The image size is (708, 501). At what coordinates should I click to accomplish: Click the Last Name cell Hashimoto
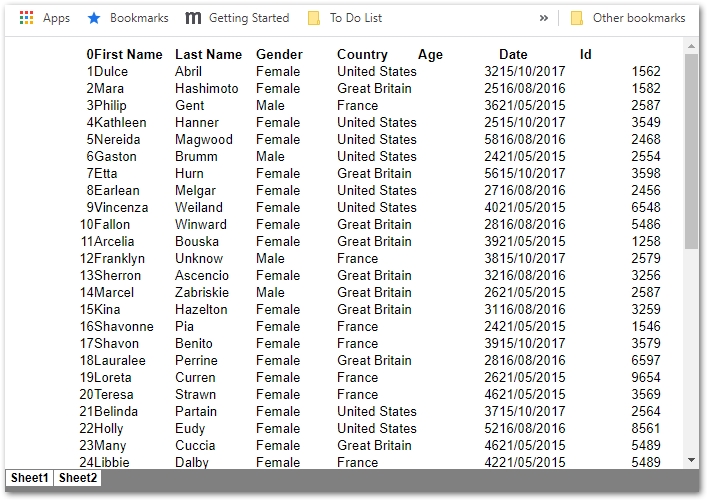coord(207,88)
